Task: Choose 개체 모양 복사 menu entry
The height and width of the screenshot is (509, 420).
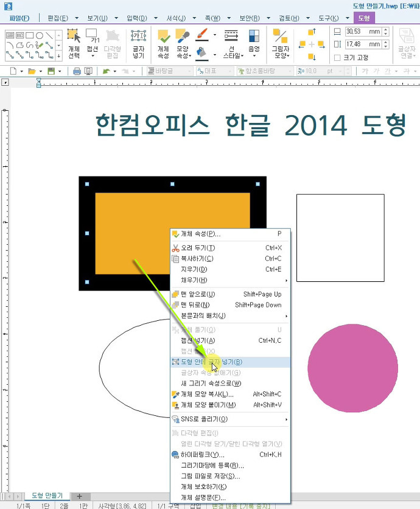Action: pos(230,394)
